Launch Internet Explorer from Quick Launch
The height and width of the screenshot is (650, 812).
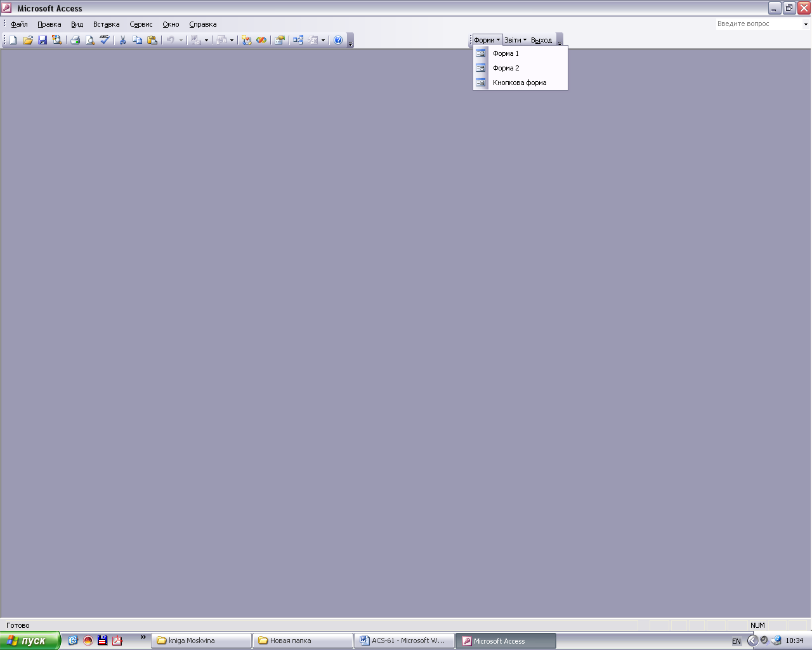coord(73,640)
